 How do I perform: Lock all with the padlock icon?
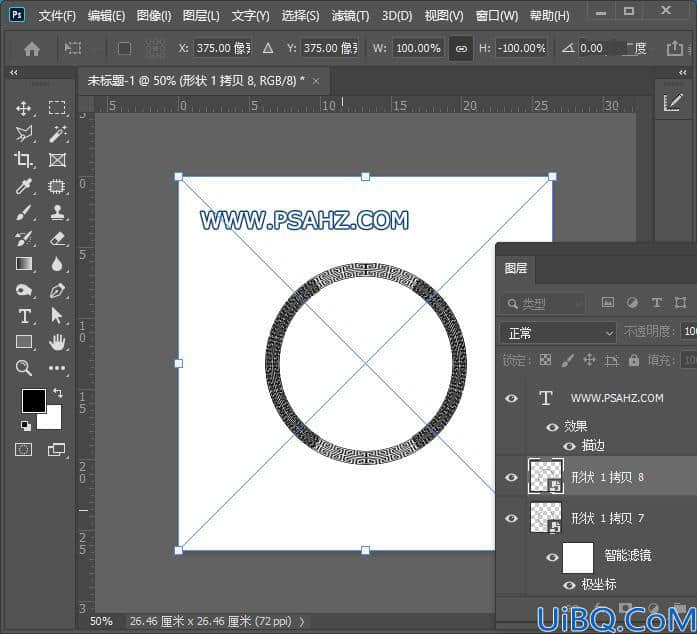pyautogui.click(x=633, y=360)
